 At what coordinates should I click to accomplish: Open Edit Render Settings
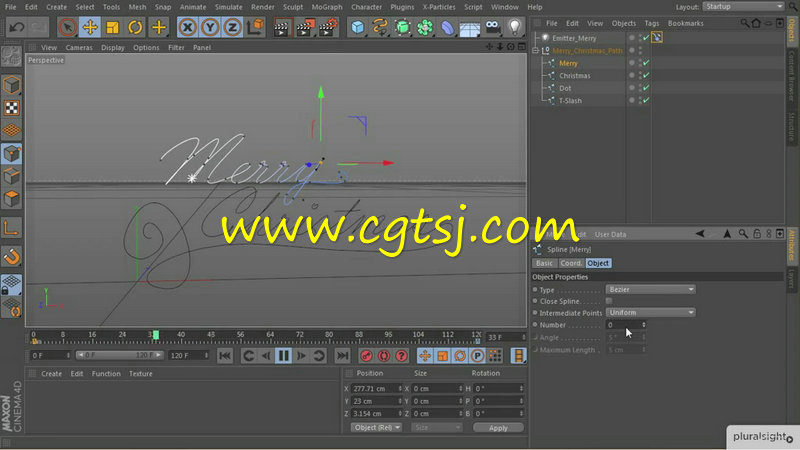pyautogui.click(x=328, y=28)
